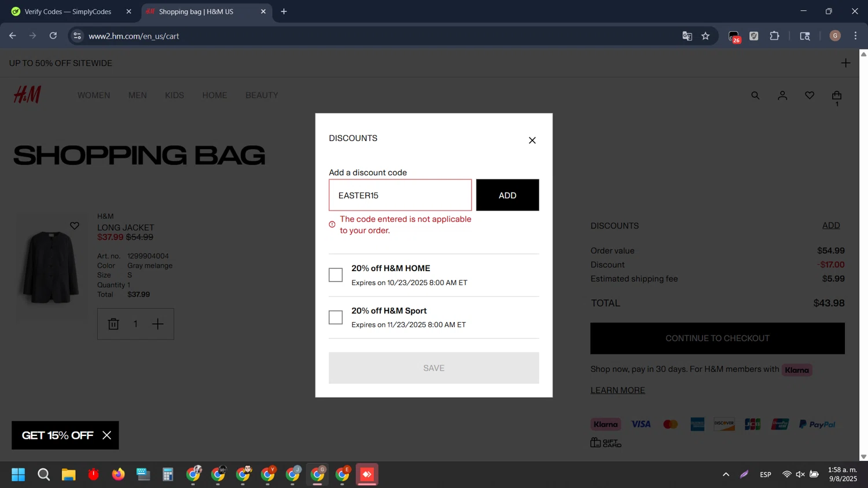Viewport: 868px width, 488px height.
Task: Click the translate page icon
Action: (x=687, y=36)
